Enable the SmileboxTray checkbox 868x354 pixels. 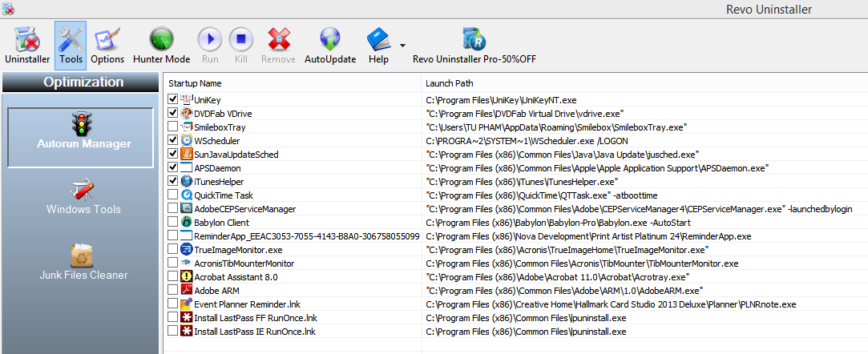pos(172,127)
